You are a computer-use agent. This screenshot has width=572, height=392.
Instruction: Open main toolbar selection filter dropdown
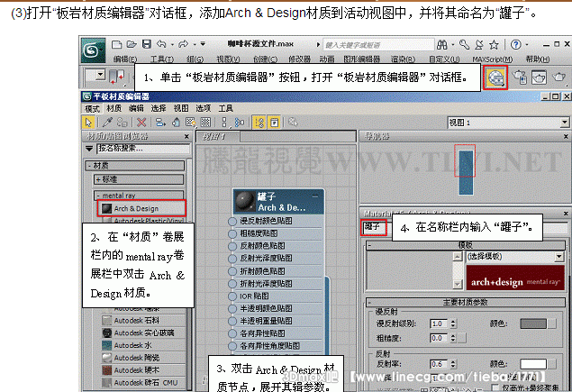[x=101, y=75]
